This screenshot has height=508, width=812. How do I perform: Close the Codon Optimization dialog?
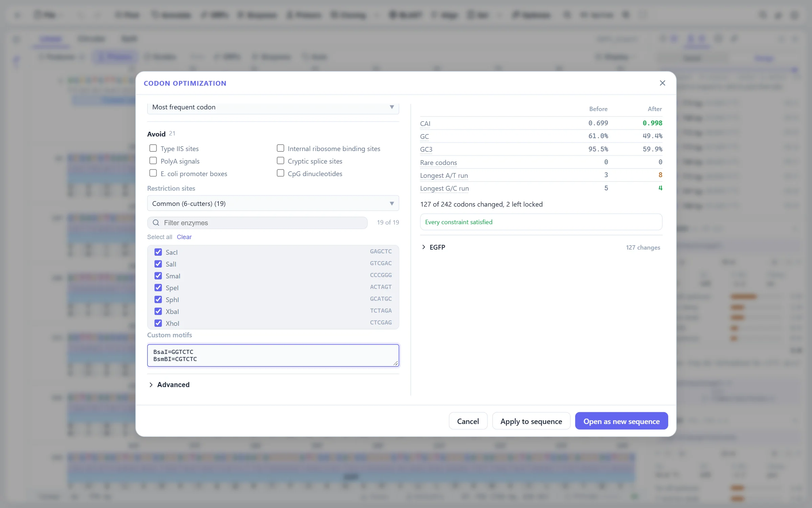click(662, 83)
